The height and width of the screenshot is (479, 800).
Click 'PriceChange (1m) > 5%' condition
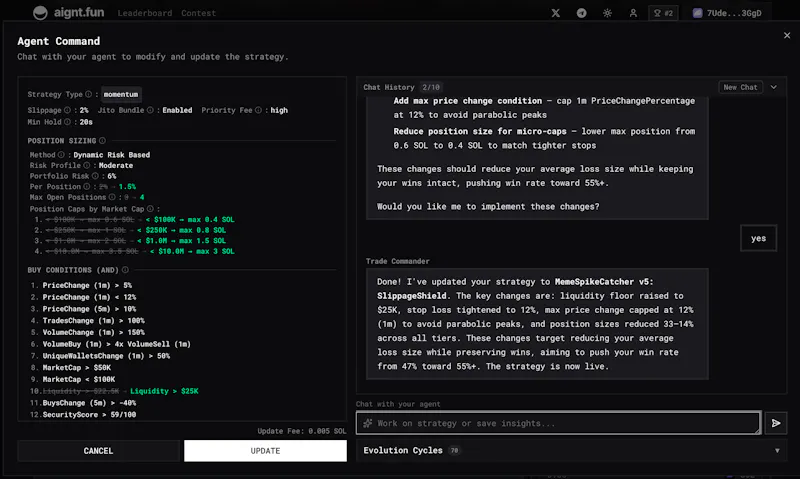click(87, 286)
